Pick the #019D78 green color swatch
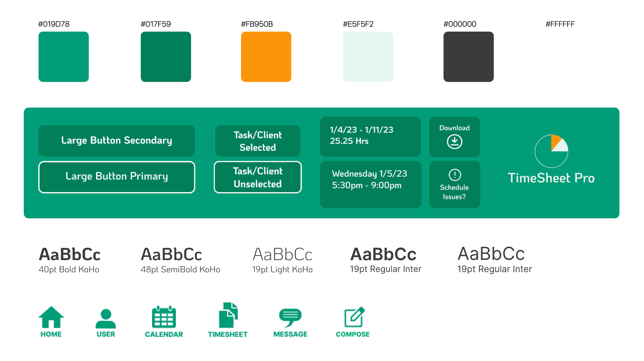This screenshot has height=361, width=644. (64, 57)
